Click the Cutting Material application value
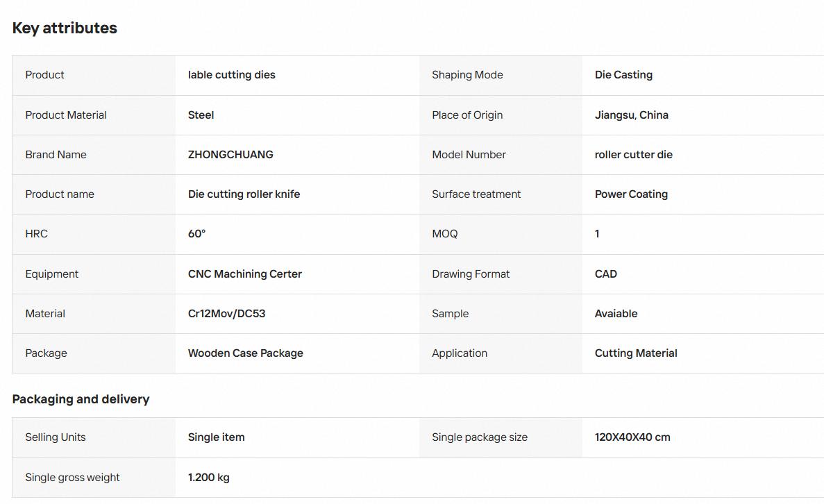The image size is (824, 504). pos(636,353)
